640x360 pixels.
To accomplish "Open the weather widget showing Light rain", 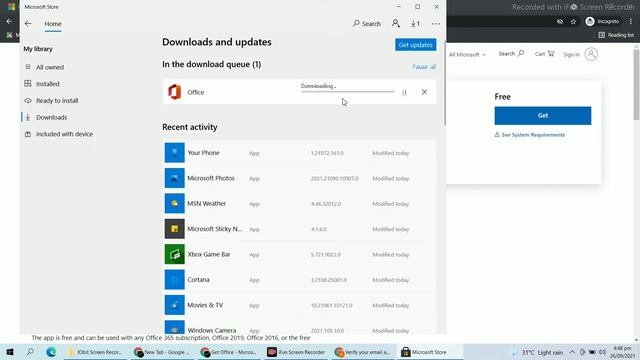I will pos(538,352).
